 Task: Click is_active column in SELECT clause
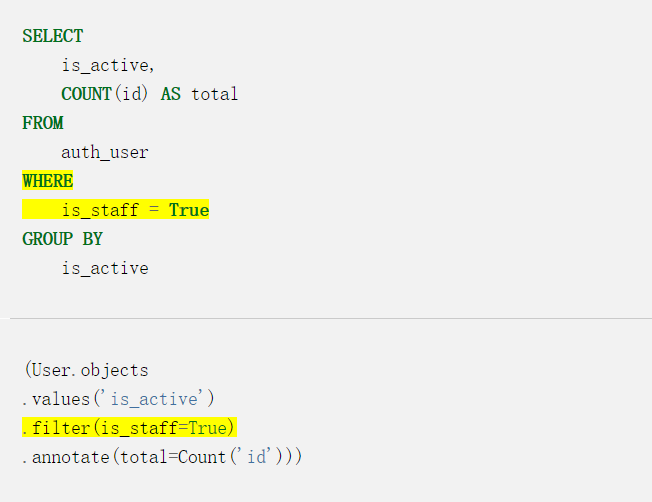click(106, 65)
